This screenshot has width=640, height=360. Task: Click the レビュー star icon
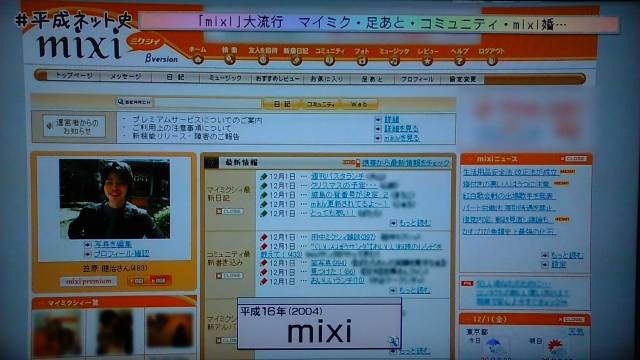coord(427,61)
